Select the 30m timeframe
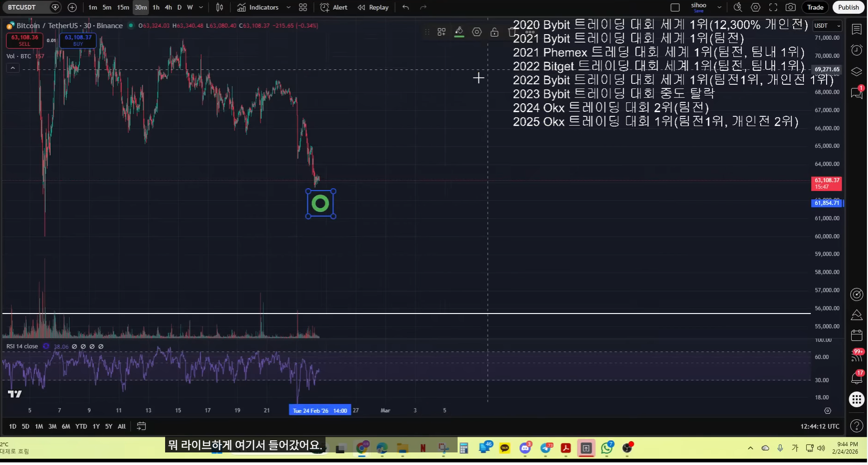 (x=140, y=7)
